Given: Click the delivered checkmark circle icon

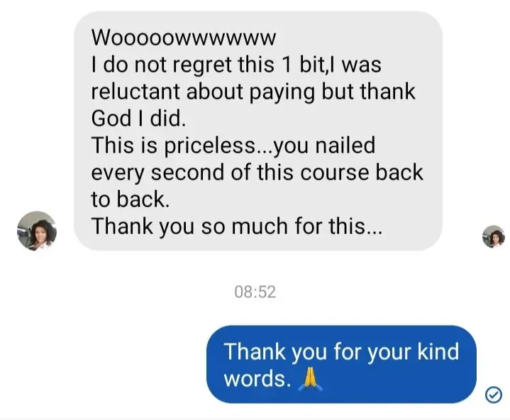Looking at the screenshot, I should [494, 394].
